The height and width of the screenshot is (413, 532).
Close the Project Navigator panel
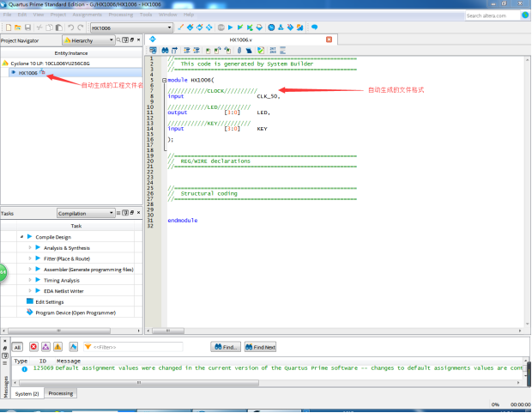click(x=138, y=39)
